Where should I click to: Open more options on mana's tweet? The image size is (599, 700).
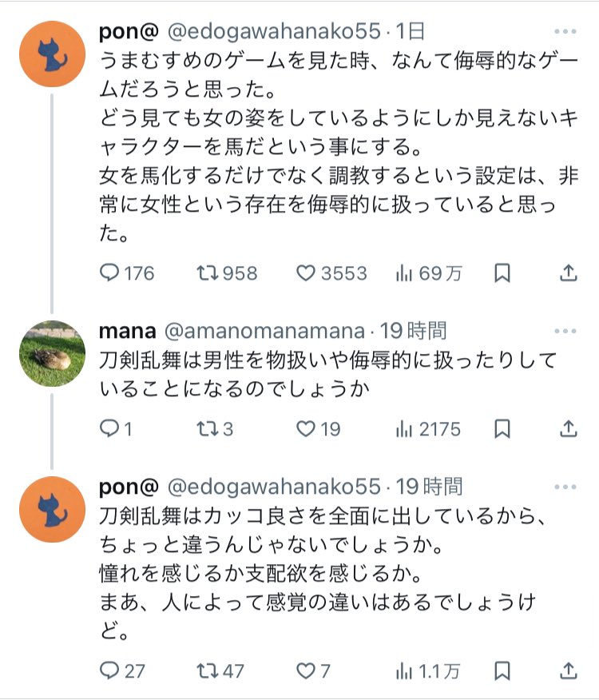pos(565,330)
